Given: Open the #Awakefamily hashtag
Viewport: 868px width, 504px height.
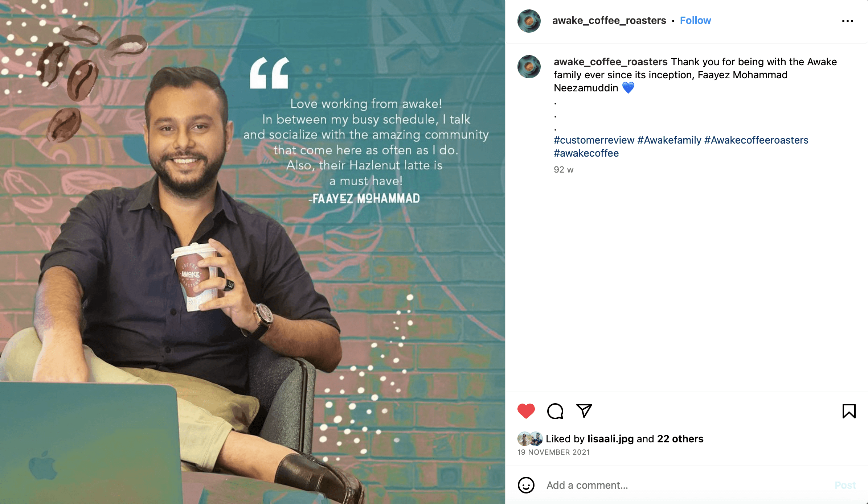Looking at the screenshot, I should [x=669, y=140].
